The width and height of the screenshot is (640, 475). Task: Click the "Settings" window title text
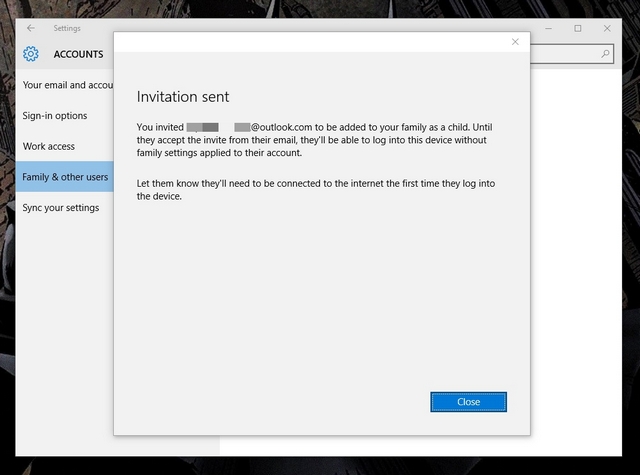[67, 28]
